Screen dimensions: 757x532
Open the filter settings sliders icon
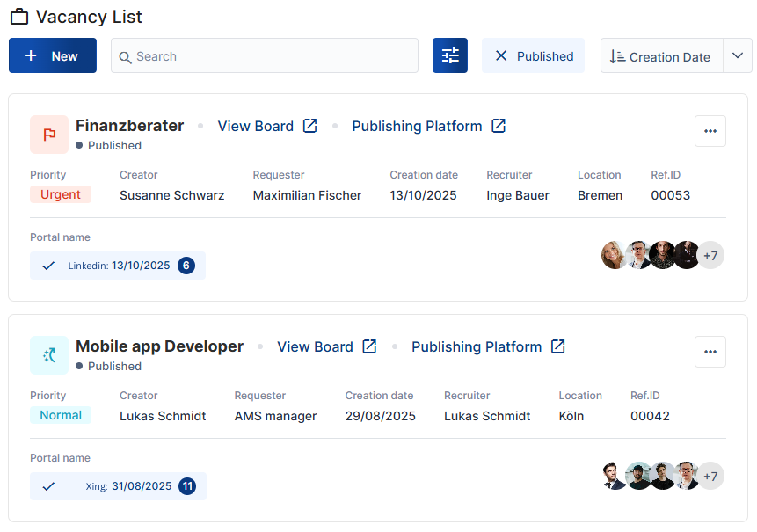coord(450,55)
